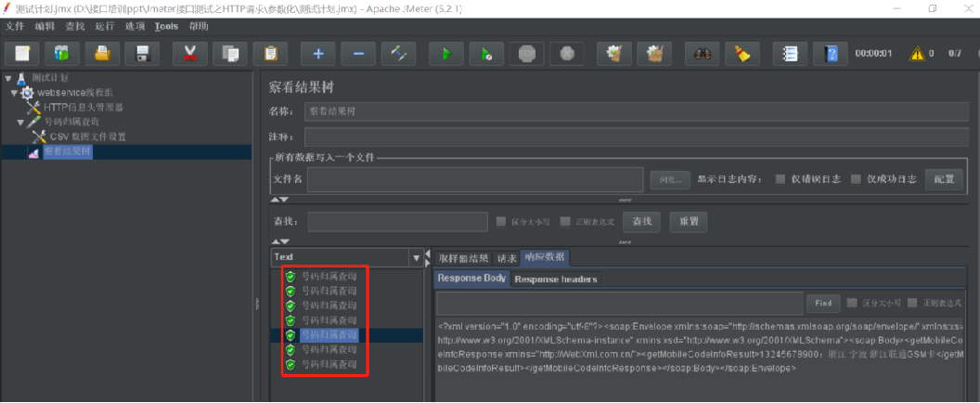Focus the text field left of Find
980x403 pixels.
coord(619,303)
